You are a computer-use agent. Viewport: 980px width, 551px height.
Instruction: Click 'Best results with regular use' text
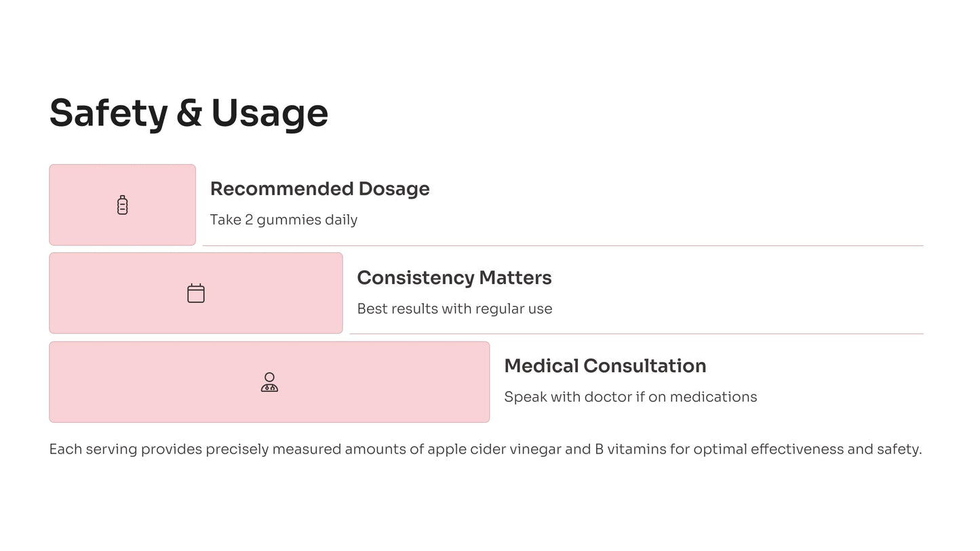pyautogui.click(x=454, y=308)
